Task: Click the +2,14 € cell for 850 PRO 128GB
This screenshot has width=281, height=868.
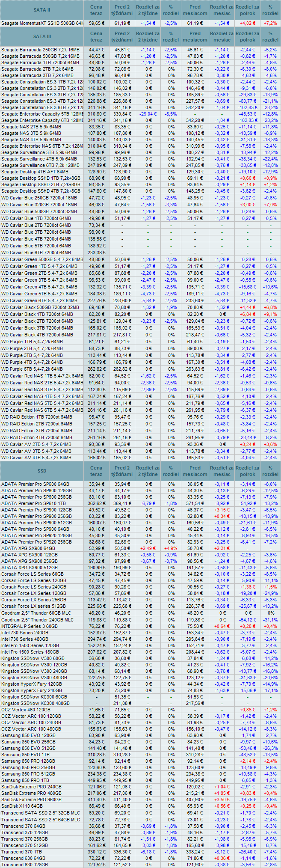Action: (x=248, y=761)
